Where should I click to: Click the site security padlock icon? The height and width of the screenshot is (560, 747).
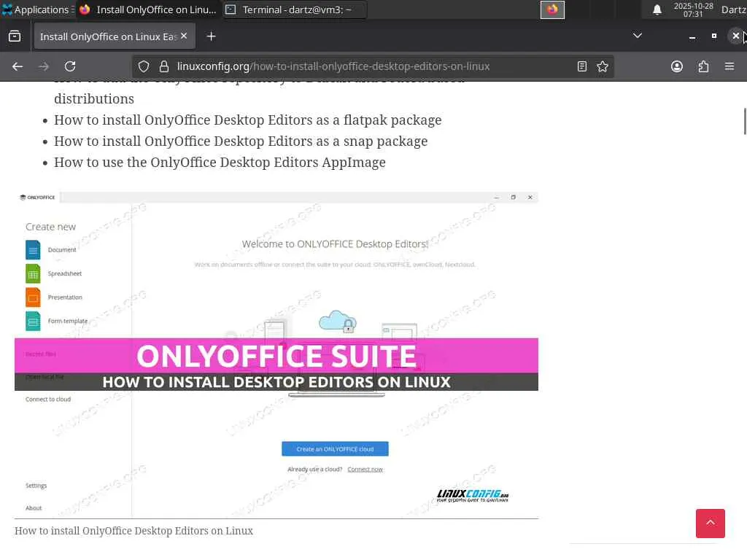tap(164, 66)
